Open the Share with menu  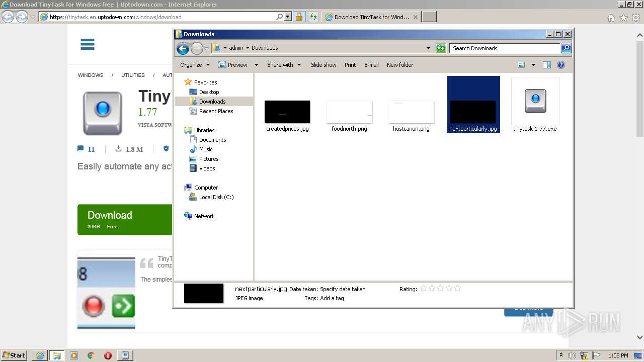click(284, 65)
